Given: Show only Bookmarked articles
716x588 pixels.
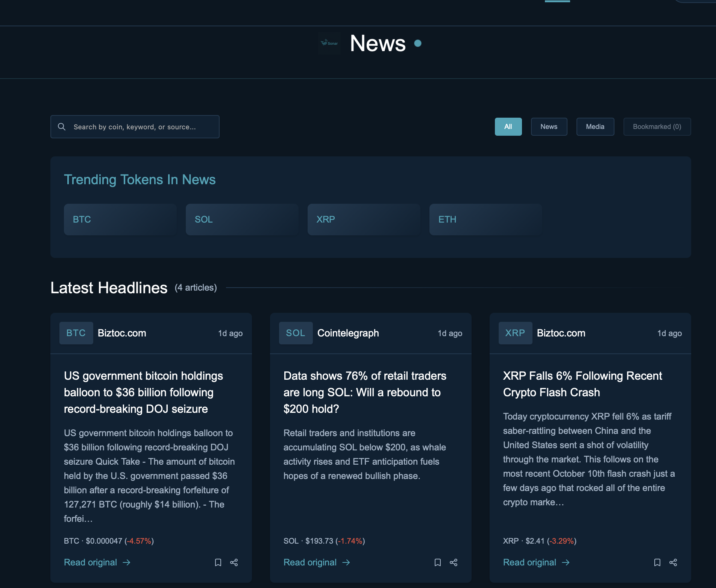Looking at the screenshot, I should 657,126.
